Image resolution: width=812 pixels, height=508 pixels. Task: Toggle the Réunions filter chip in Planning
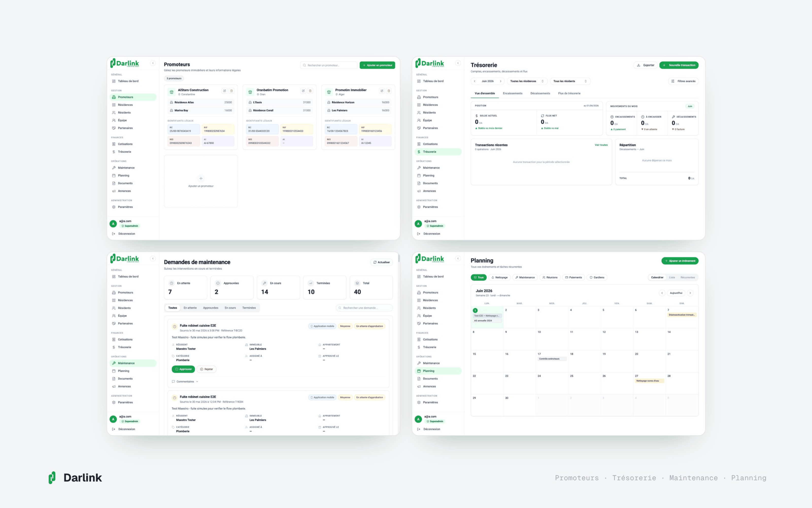550,278
